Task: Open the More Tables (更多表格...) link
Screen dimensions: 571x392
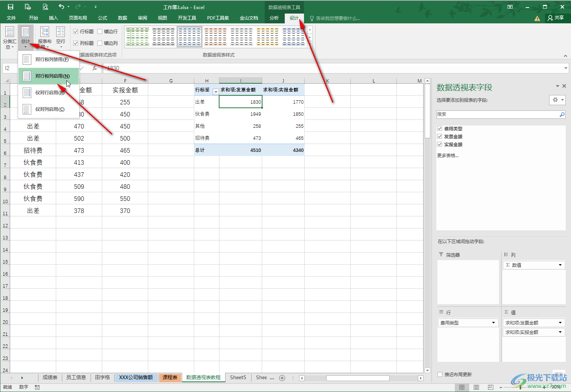Action: click(x=448, y=155)
